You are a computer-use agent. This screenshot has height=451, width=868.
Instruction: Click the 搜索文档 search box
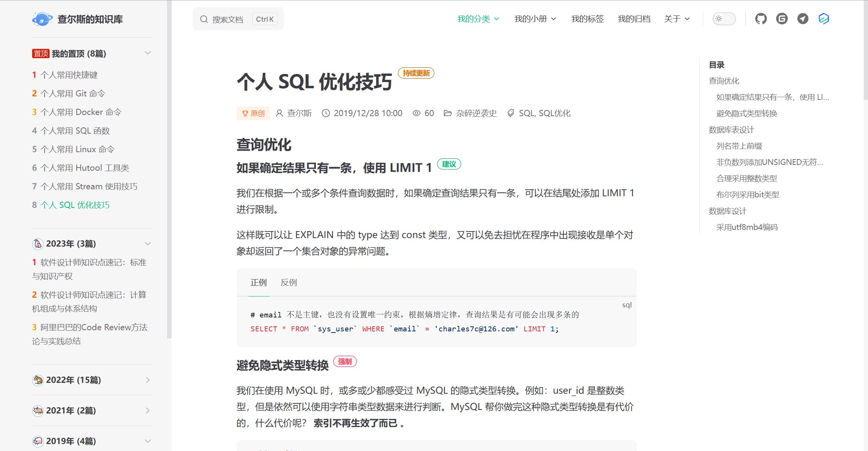click(x=228, y=19)
